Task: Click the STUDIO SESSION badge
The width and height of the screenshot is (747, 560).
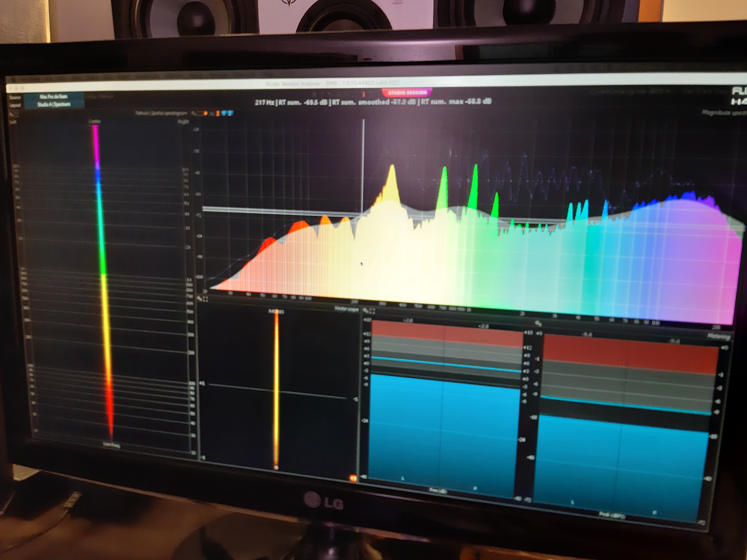Action: (407, 92)
